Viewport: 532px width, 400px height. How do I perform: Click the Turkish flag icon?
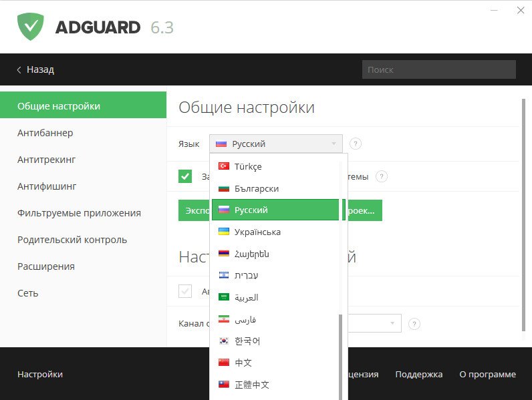click(x=224, y=166)
